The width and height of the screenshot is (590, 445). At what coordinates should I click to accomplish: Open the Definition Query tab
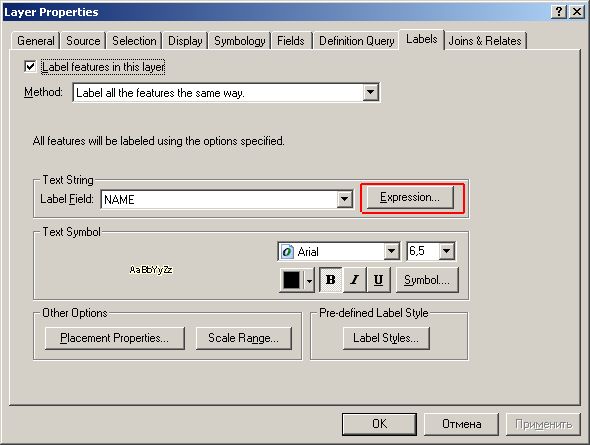click(356, 41)
